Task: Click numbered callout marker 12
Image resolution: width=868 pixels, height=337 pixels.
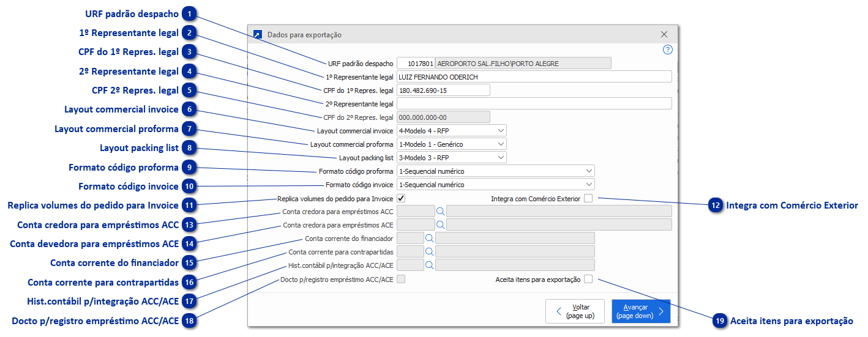Action: pyautogui.click(x=715, y=206)
